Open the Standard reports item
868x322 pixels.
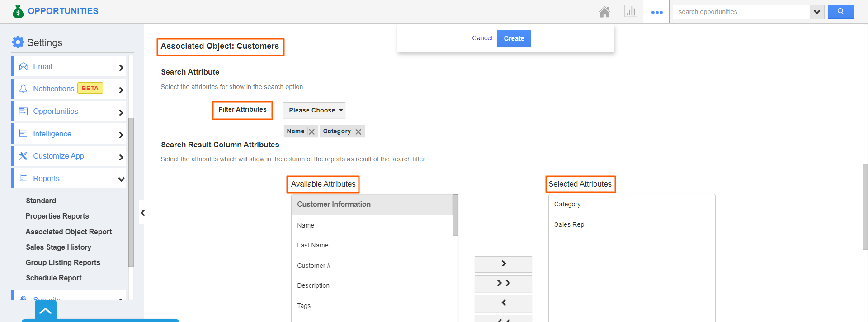[x=41, y=201]
